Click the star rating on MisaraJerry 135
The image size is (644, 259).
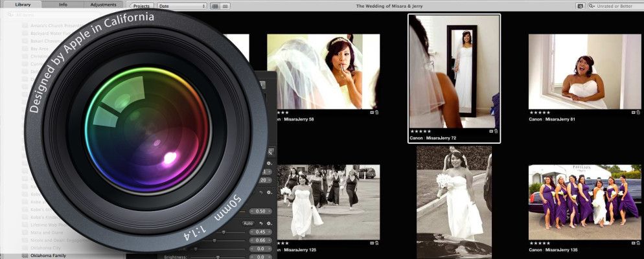click(540, 243)
